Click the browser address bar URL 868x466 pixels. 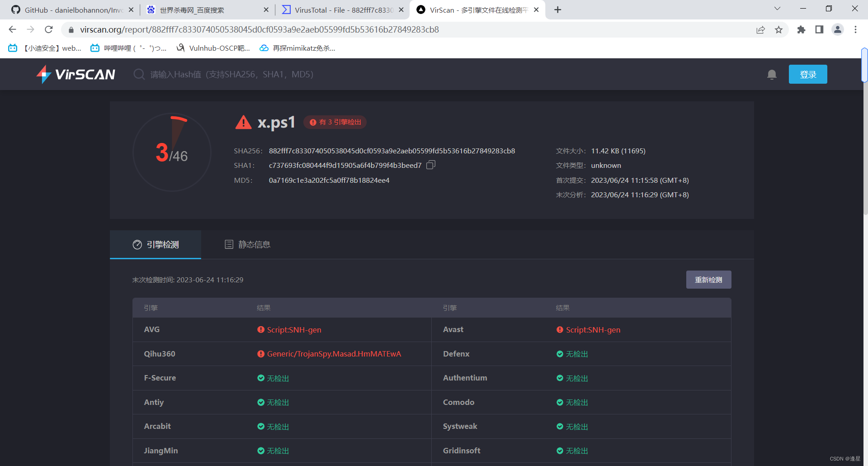point(259,29)
